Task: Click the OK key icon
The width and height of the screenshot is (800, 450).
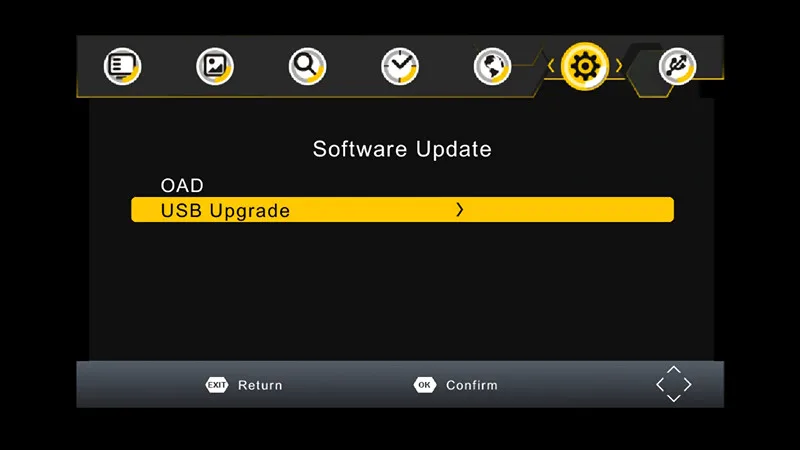Action: tap(424, 385)
